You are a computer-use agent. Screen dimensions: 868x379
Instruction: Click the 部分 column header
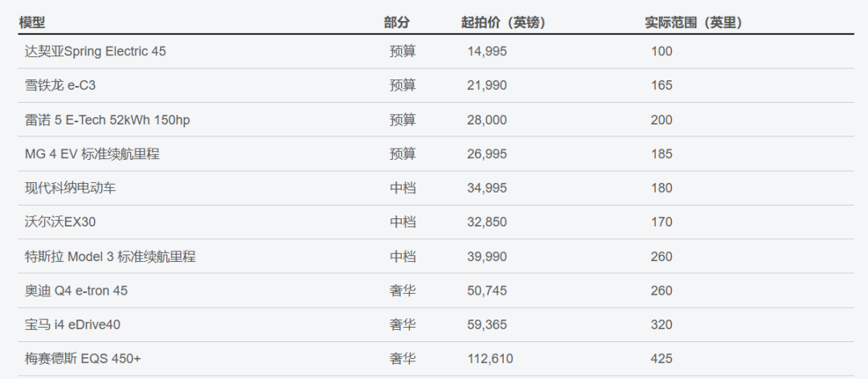click(397, 22)
